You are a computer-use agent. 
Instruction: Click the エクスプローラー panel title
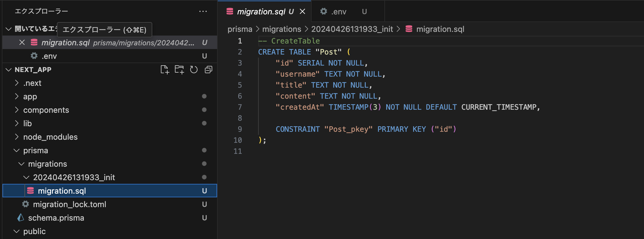point(41,11)
